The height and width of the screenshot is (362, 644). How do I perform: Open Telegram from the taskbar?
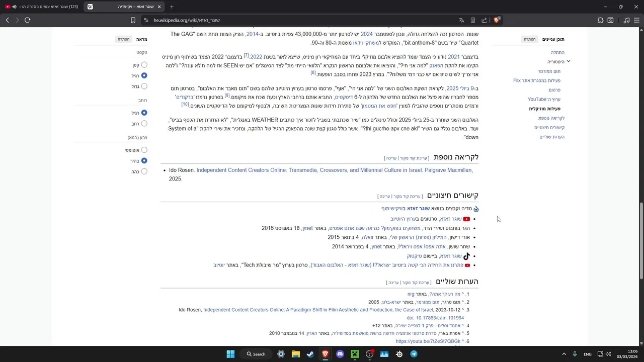coord(414,354)
